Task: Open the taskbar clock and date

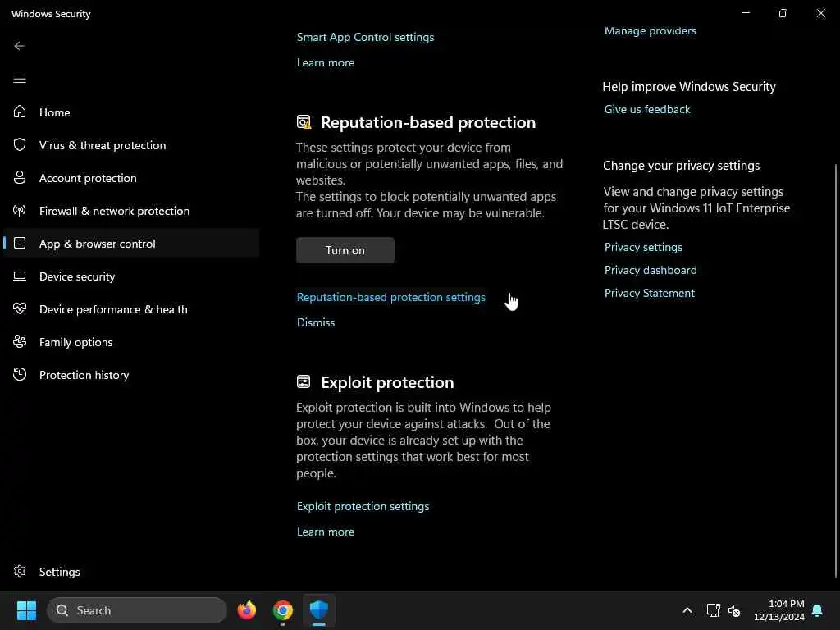Action: click(x=779, y=610)
